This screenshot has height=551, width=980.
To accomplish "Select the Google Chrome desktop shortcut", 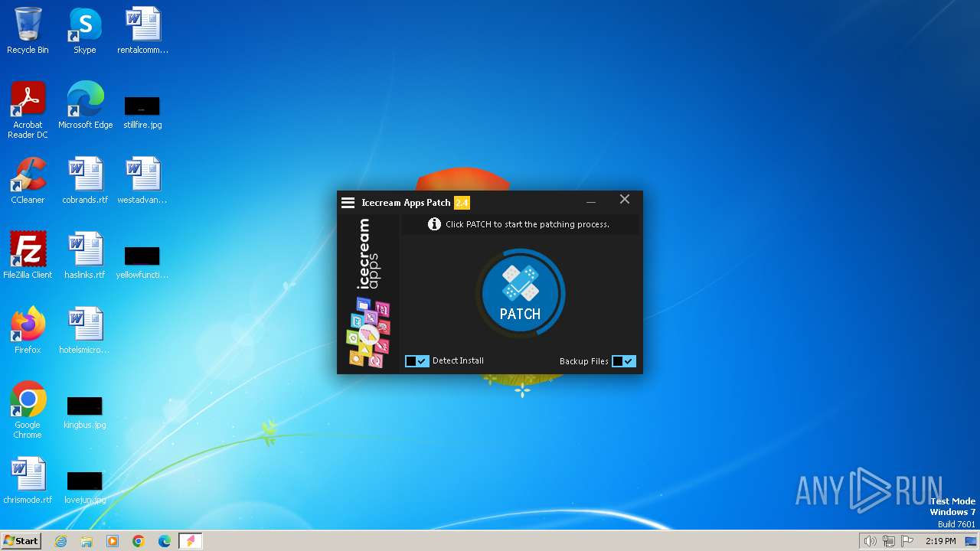I will coord(28,411).
